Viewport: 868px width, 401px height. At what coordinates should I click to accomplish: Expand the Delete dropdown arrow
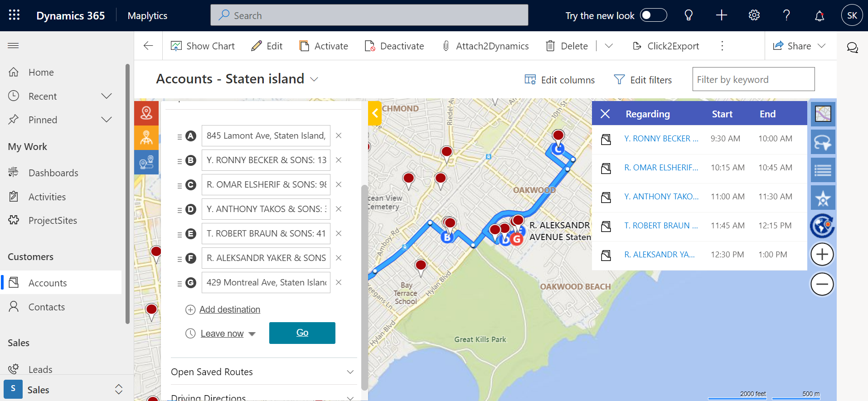coord(609,46)
